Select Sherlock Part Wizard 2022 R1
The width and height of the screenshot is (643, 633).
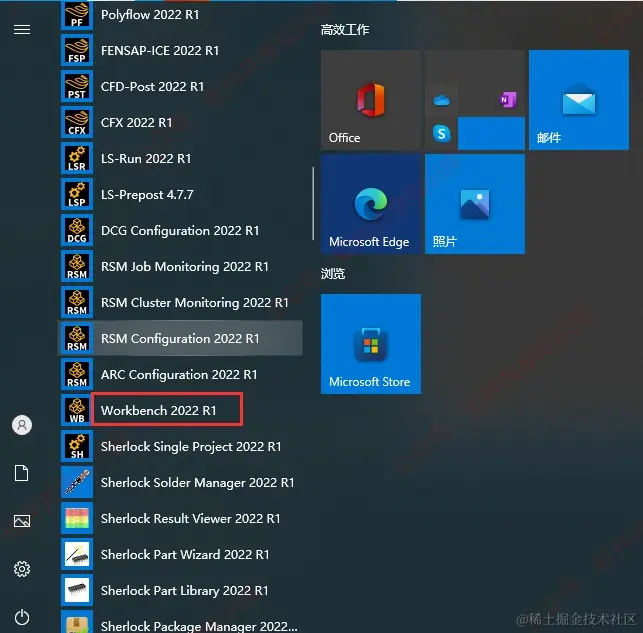[x=185, y=554]
